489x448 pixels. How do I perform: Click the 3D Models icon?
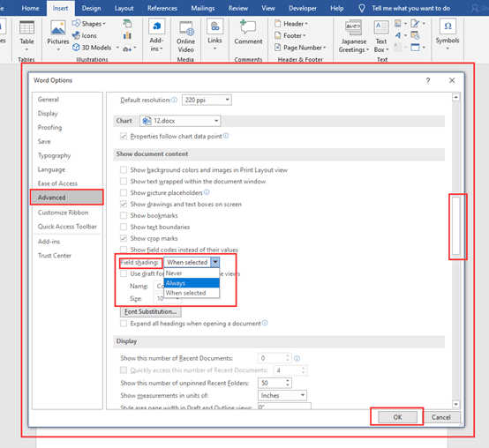pos(76,48)
